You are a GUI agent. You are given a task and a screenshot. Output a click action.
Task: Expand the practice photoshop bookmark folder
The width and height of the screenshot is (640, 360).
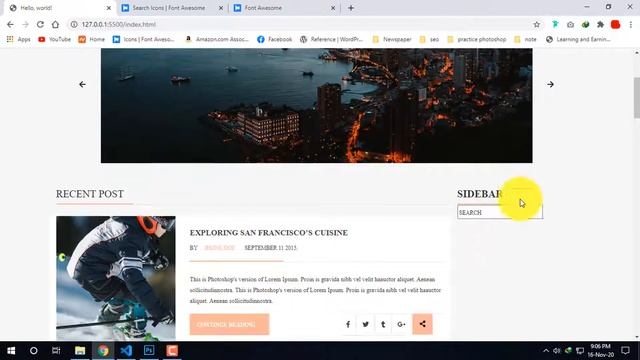pyautogui.click(x=476, y=39)
